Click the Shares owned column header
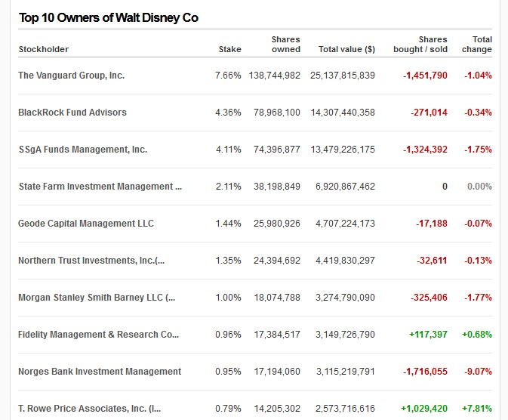 coord(286,45)
